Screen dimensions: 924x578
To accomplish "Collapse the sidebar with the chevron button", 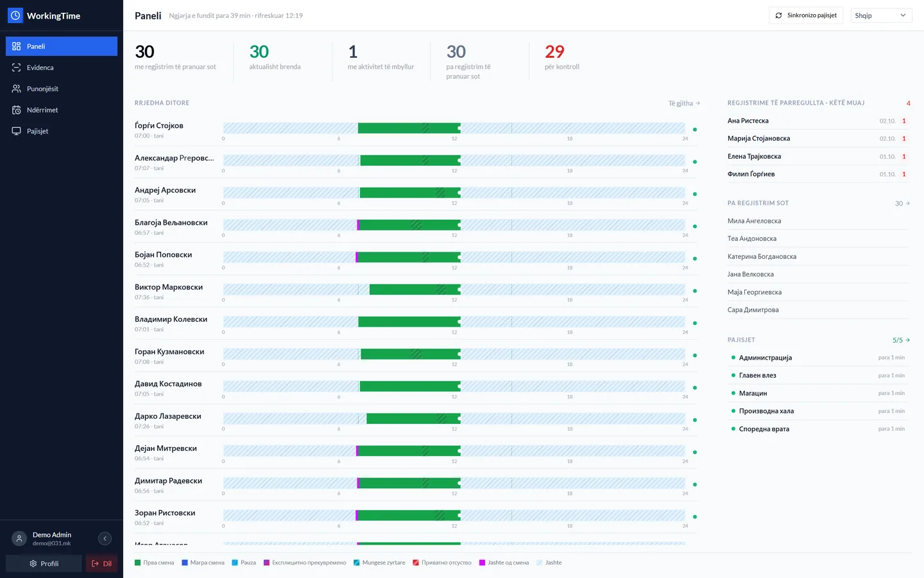I will (x=105, y=539).
